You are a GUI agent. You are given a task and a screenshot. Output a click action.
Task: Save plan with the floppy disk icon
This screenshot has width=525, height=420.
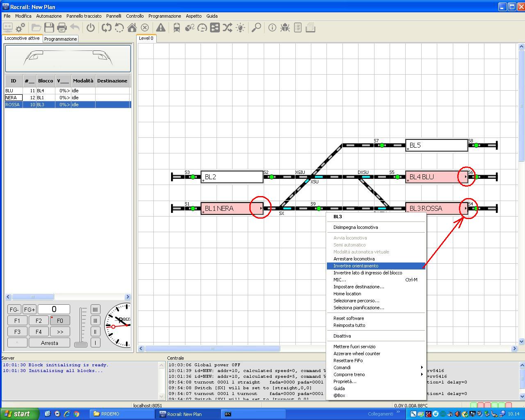click(x=49, y=27)
